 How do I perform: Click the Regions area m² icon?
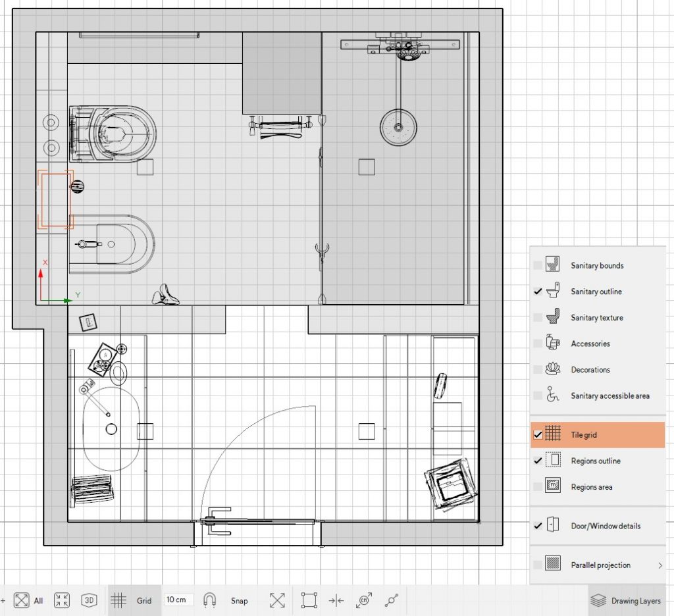pos(553,486)
